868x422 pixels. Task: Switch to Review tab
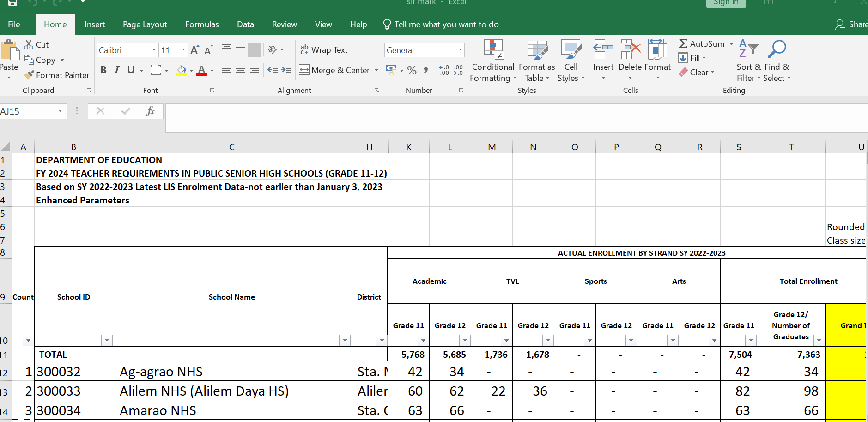[284, 24]
